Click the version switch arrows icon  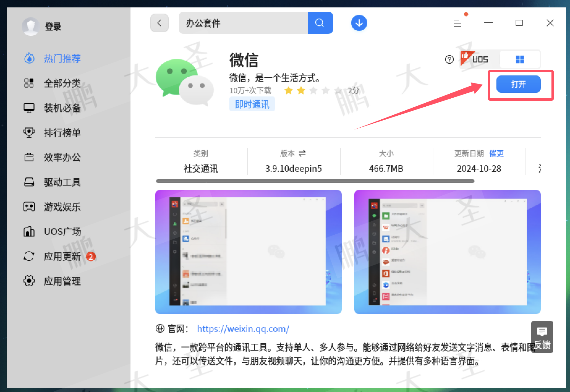[x=302, y=153]
